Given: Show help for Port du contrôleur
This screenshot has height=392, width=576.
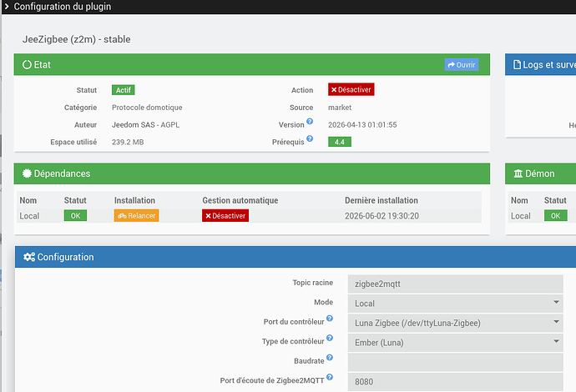Looking at the screenshot, I should pyautogui.click(x=330, y=319).
